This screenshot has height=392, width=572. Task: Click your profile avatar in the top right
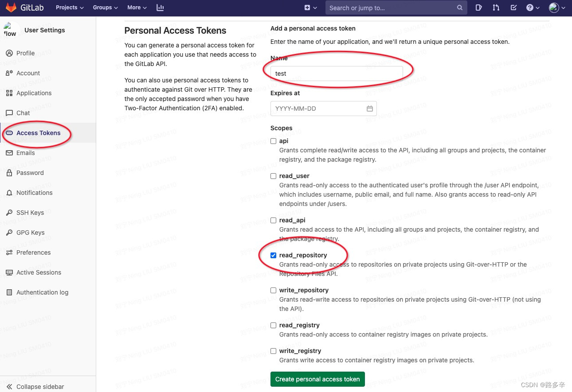point(553,8)
